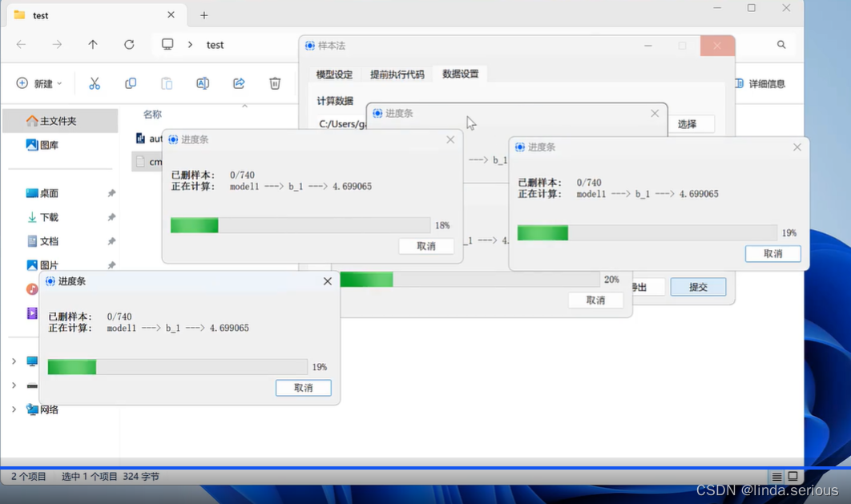Click test in the address path
The image size is (851, 504).
pyautogui.click(x=215, y=45)
